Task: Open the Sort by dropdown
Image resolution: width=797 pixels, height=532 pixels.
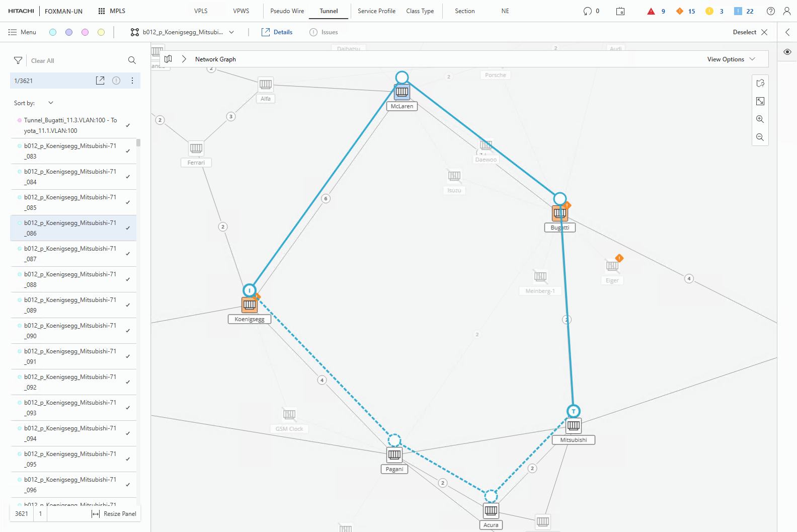Action: point(50,103)
